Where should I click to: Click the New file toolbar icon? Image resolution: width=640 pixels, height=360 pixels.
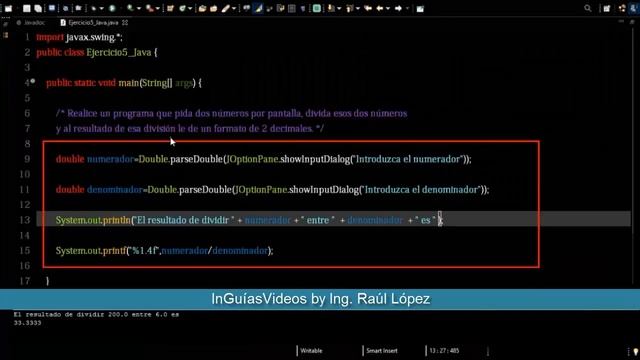point(8,8)
